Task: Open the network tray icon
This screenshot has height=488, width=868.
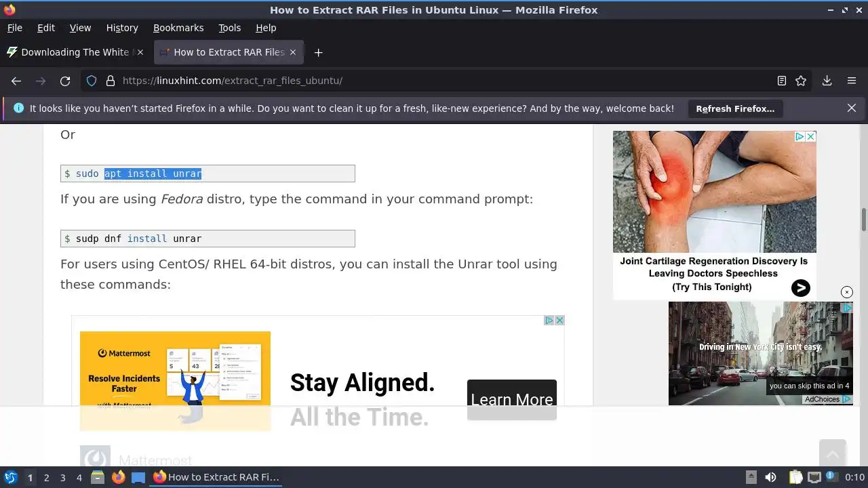Action: tap(814, 477)
